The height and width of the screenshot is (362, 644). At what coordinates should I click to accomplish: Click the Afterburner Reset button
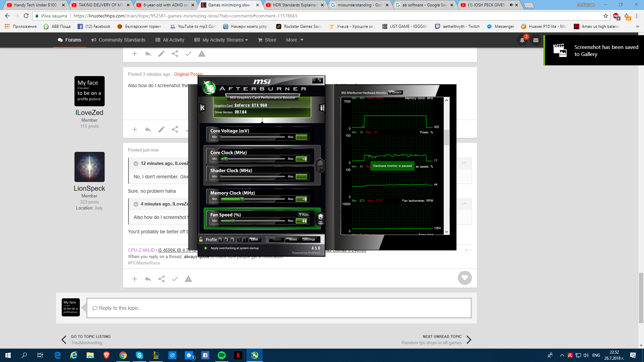click(x=293, y=239)
